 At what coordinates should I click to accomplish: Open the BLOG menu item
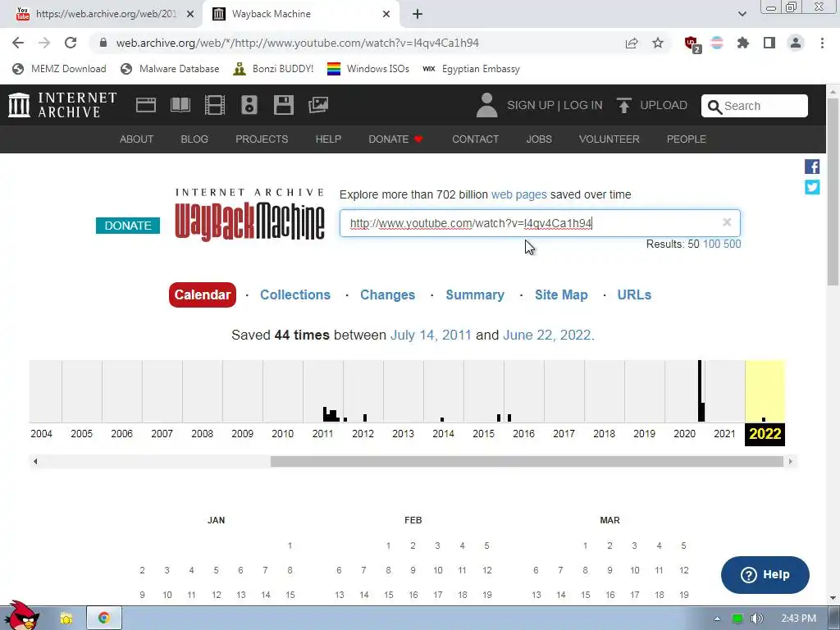(194, 139)
